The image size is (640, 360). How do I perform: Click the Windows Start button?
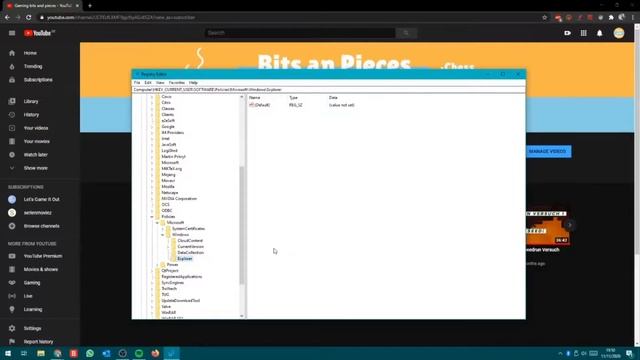8,353
